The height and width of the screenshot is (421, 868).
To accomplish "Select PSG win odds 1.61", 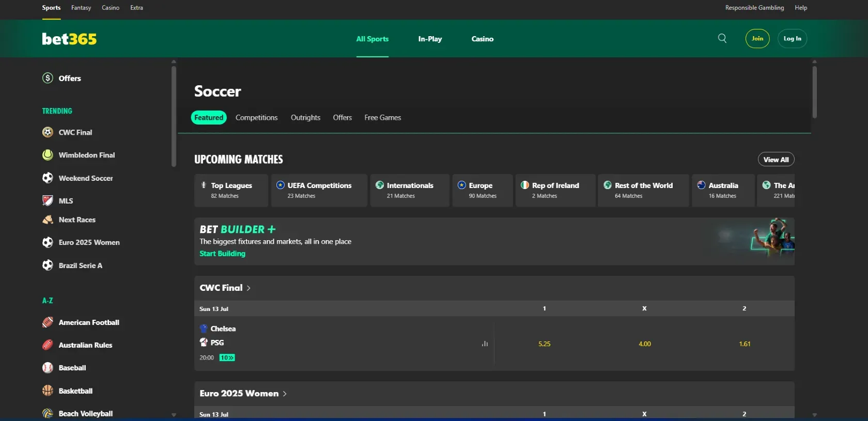I will [745, 344].
